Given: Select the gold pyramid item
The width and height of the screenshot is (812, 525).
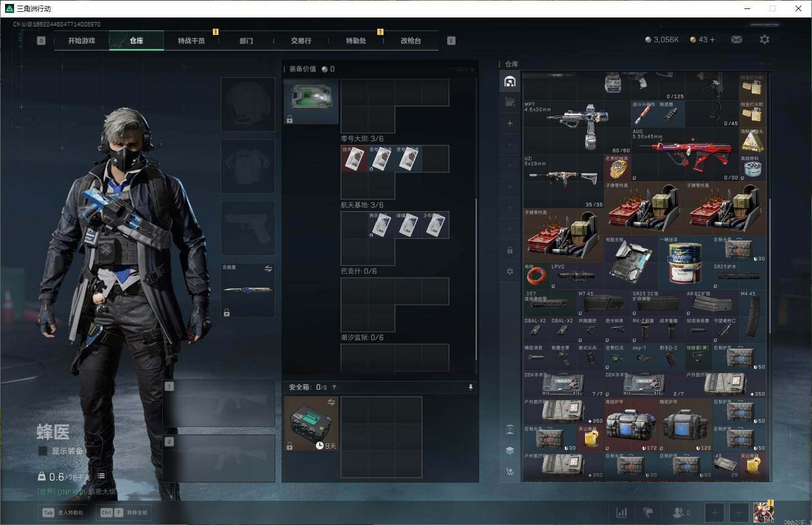Looking at the screenshot, I should tap(753, 141).
